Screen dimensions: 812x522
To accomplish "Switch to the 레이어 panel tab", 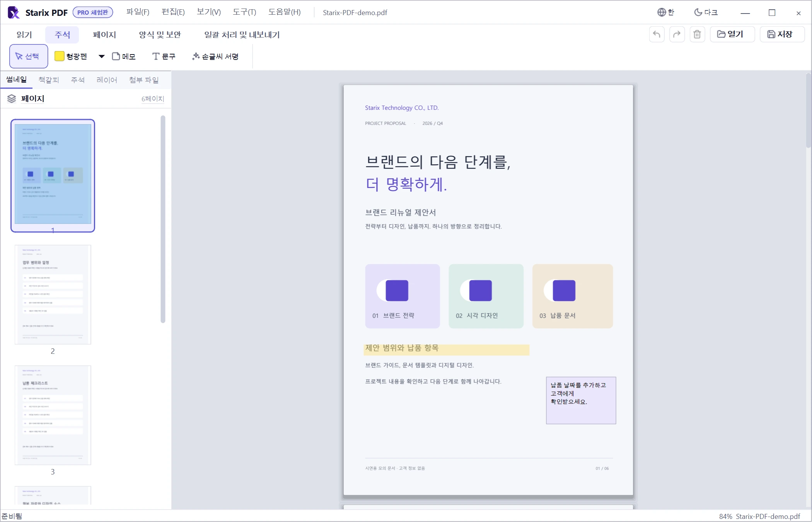I will tap(107, 80).
